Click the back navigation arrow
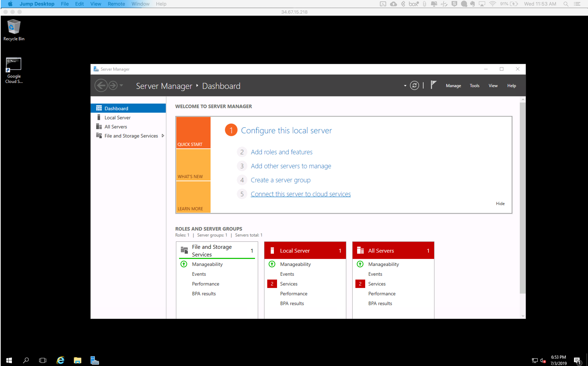This screenshot has width=588, height=366. 101,85
